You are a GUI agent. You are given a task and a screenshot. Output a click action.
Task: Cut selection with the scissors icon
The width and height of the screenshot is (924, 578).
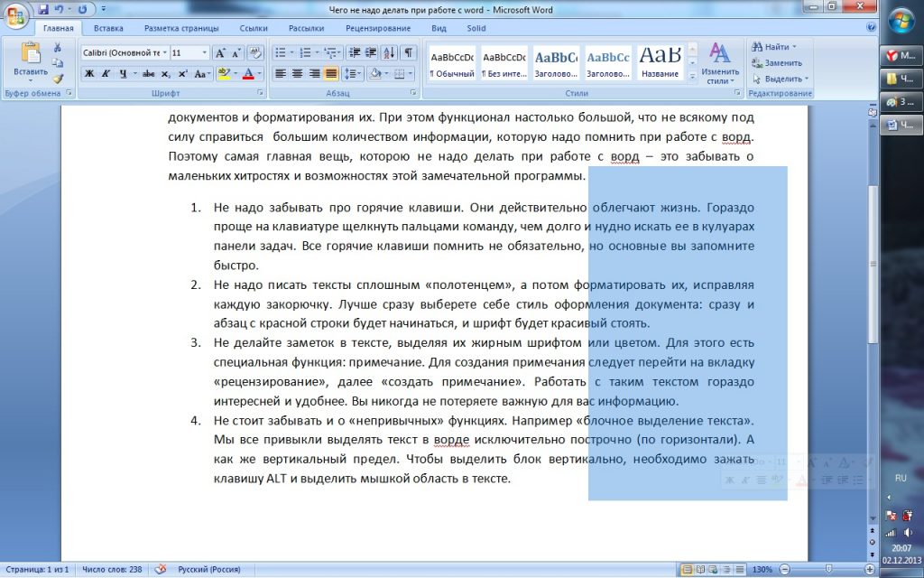click(x=58, y=48)
